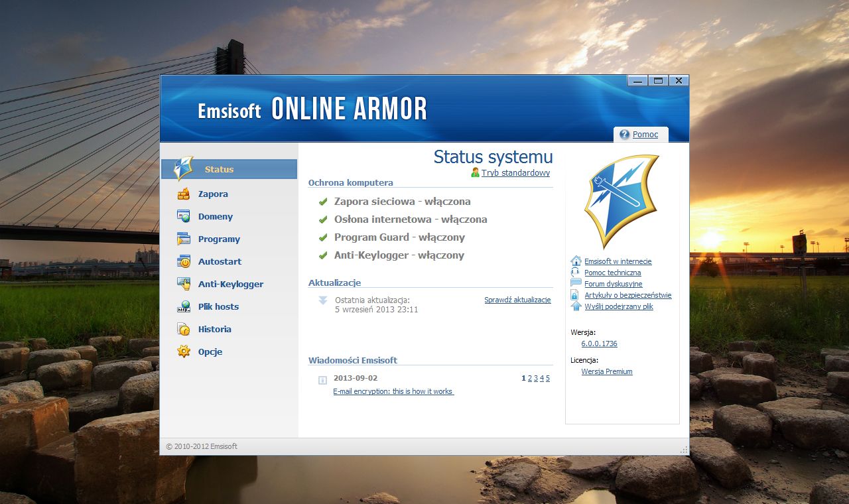Click the speech bubble icon for Forum dyskusyjne
Screen dimensions: 849x504
click(576, 284)
